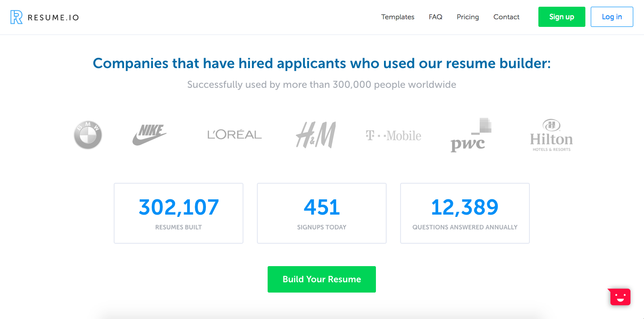Viewport: 644px width, 319px height.
Task: Click the 'Companies that have hired applicants' heading
Action: pyautogui.click(x=322, y=63)
